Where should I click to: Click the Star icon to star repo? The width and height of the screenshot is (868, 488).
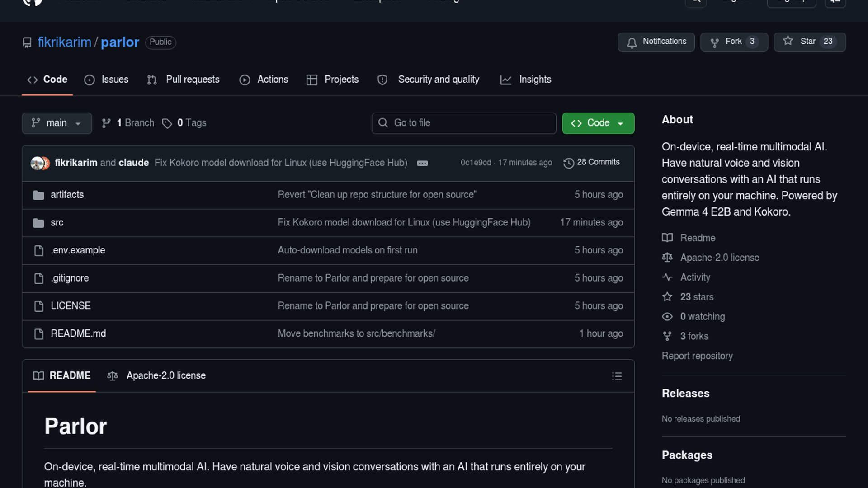pos(788,41)
